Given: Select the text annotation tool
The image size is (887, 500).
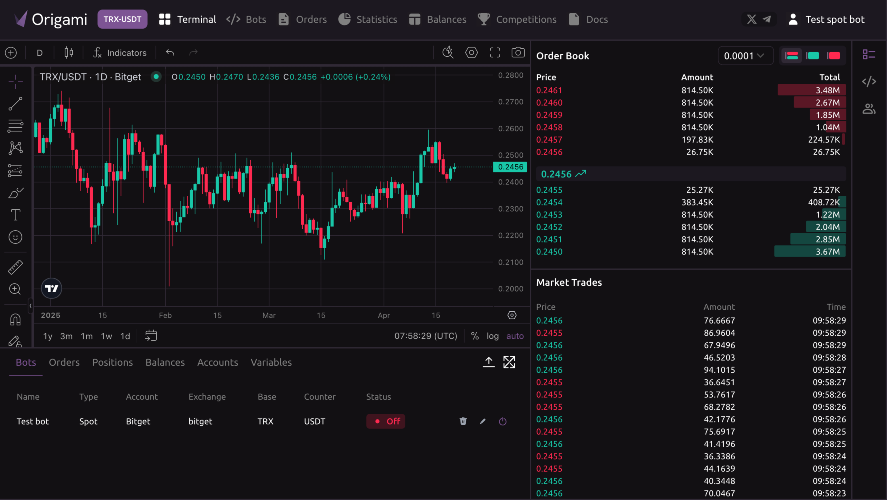Looking at the screenshot, I should (15, 215).
